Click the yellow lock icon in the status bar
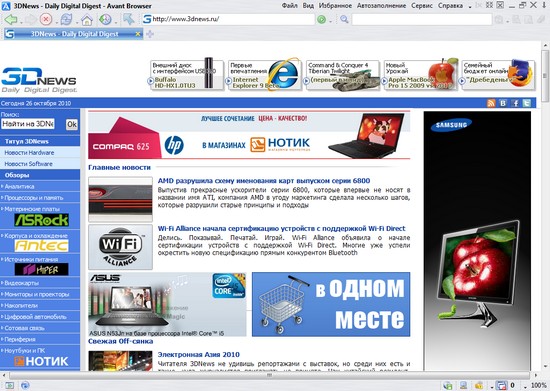This screenshot has width=550, height=391. [x=479, y=385]
